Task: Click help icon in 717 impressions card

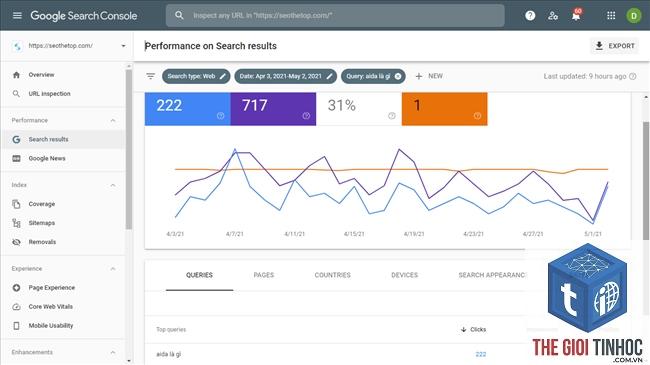Action: (306, 116)
